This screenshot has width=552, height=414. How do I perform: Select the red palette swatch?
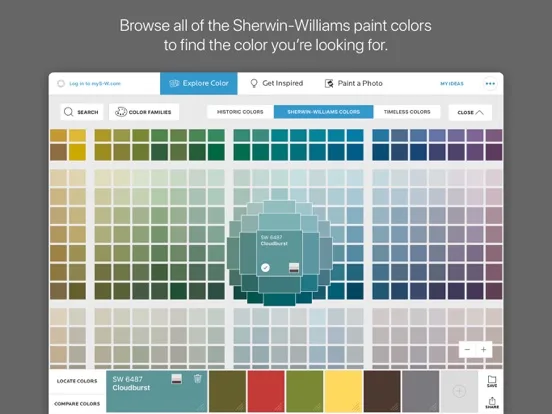coord(266,391)
